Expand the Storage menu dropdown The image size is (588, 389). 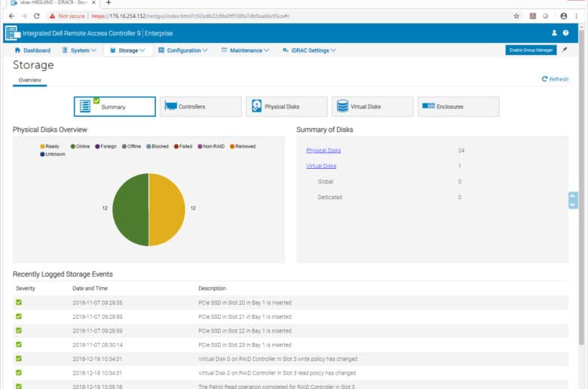[127, 51]
